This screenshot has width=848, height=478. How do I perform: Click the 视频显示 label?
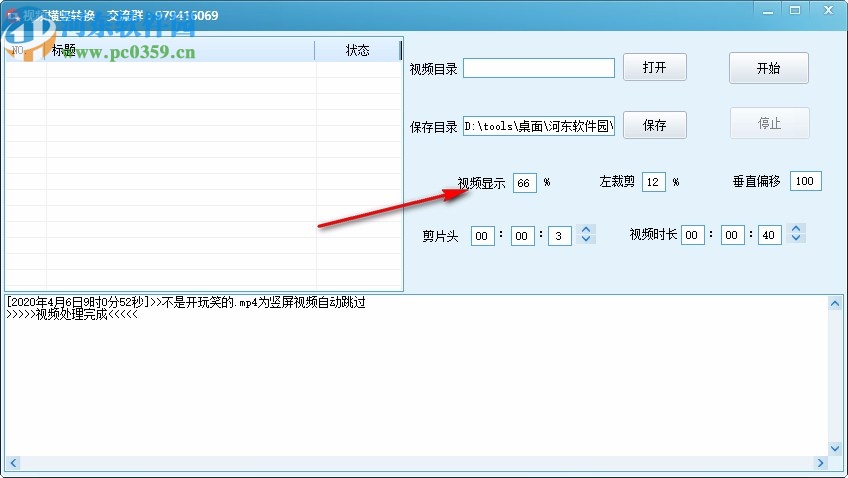coord(481,183)
